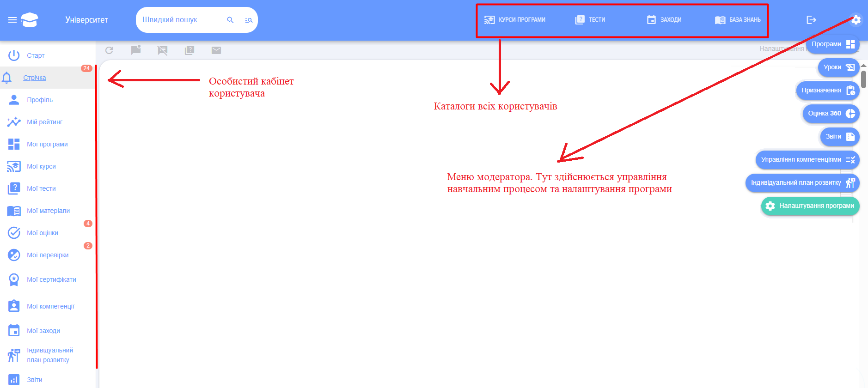Click the Стрічка link in sidebar
The width and height of the screenshot is (868, 388).
35,78
